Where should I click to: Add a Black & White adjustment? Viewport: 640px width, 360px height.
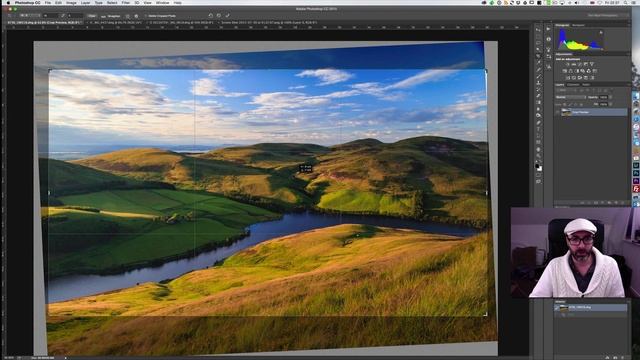tap(577, 71)
